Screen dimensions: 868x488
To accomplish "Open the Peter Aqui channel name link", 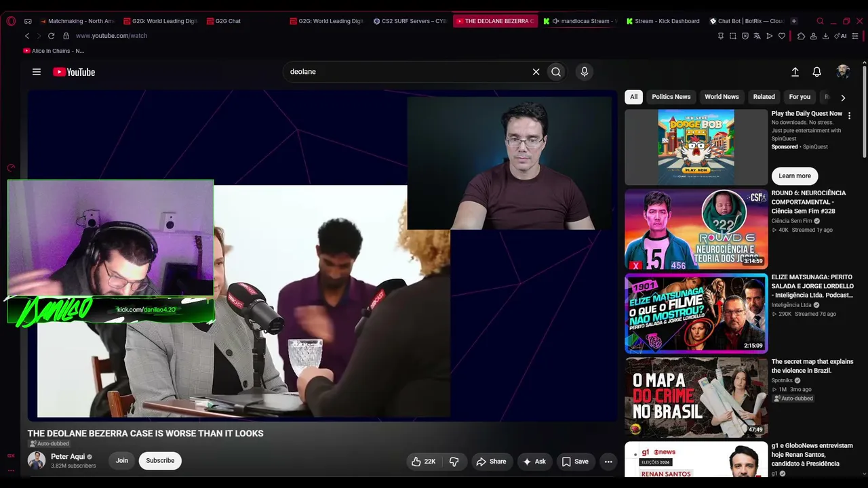I will 68,457.
